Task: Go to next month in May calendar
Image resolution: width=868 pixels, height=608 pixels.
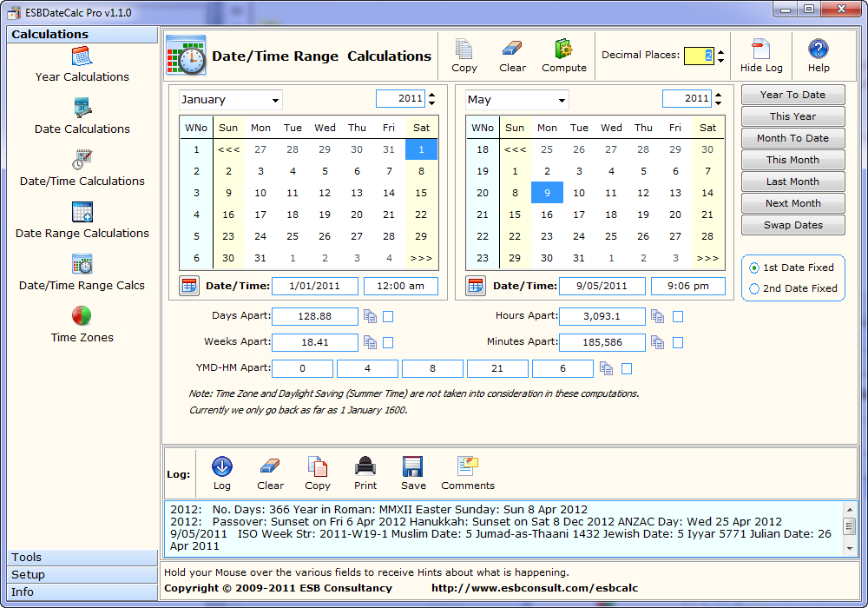Action: pos(707,258)
